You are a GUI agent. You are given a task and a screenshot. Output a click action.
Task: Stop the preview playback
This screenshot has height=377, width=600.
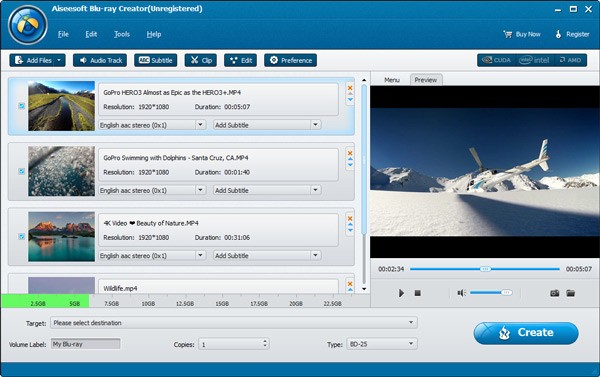[x=417, y=293]
